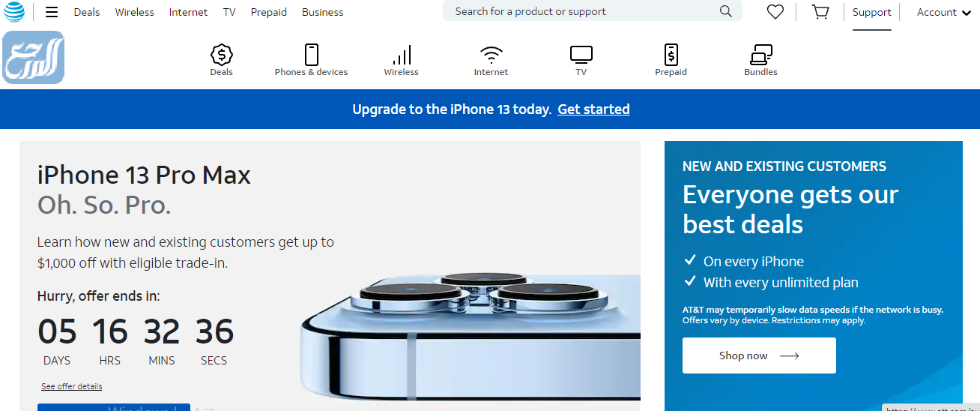Click the search magnifier icon
Image resolution: width=980 pixels, height=411 pixels.
point(725,11)
